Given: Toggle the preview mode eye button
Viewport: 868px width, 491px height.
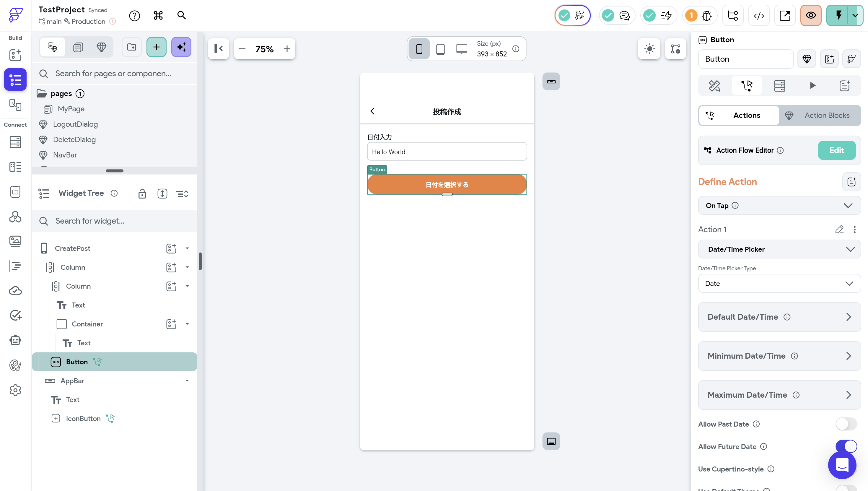Looking at the screenshot, I should 811,16.
